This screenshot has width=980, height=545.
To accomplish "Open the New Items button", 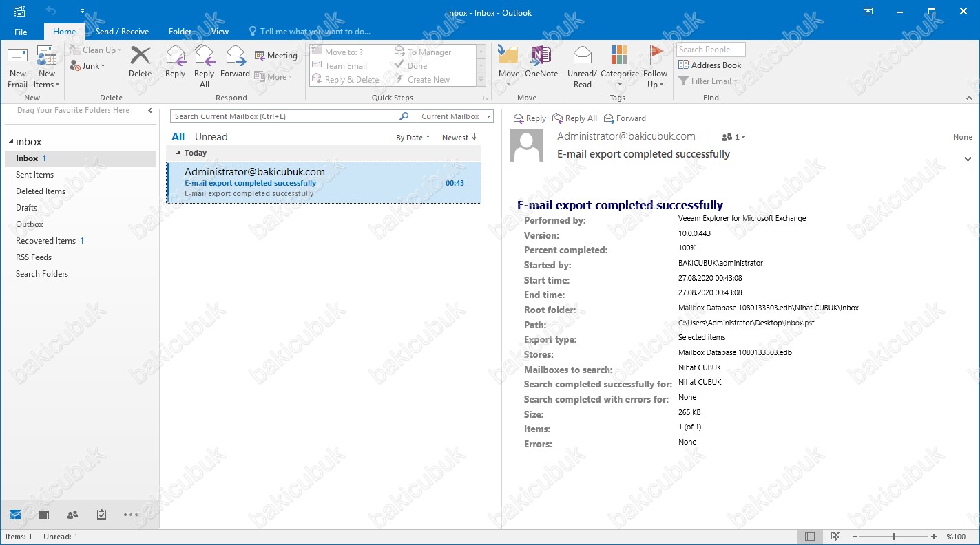I will point(47,67).
